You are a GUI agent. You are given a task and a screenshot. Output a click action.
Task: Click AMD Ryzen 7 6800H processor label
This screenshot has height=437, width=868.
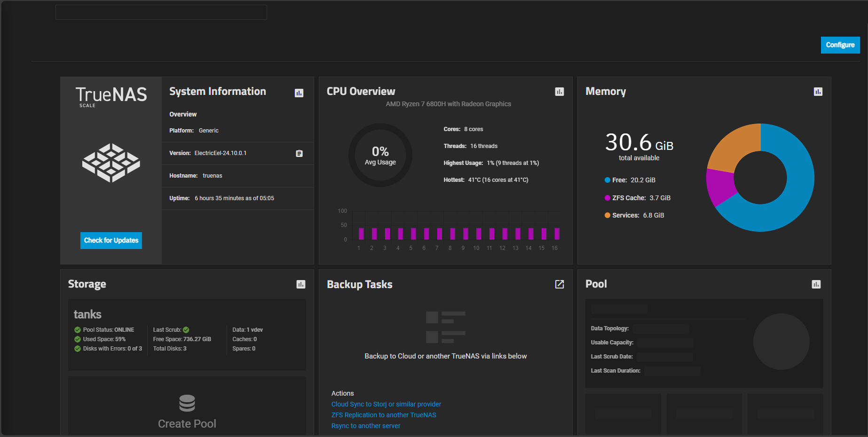tap(449, 104)
